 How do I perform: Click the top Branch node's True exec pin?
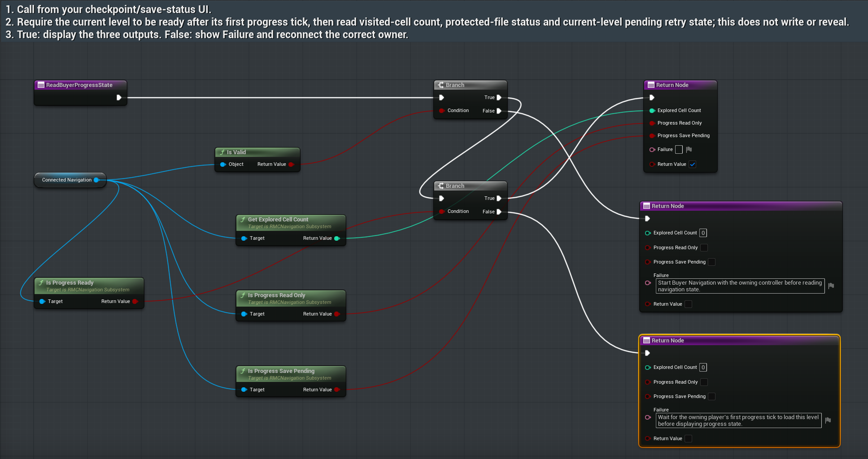(499, 98)
